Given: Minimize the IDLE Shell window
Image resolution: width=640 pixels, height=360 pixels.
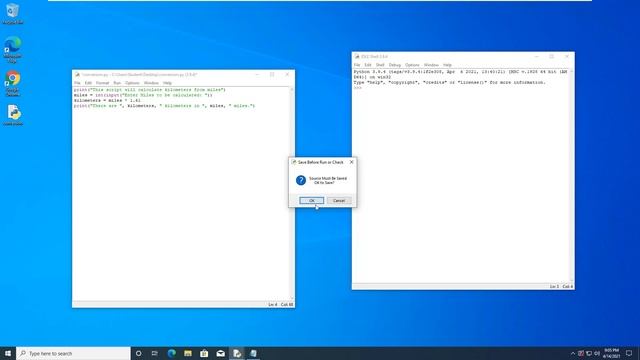Looking at the screenshot, I should point(537,56).
